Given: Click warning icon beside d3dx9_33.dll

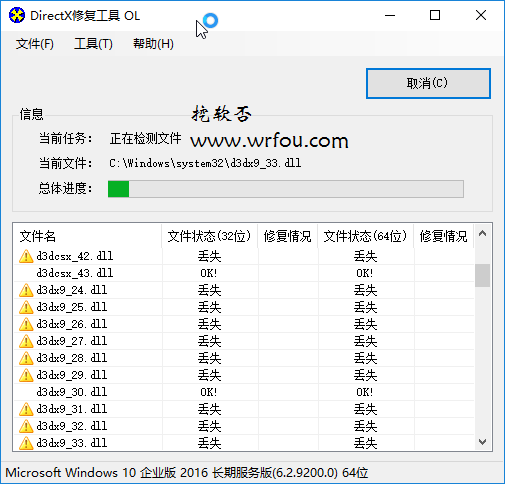Looking at the screenshot, I should click(x=26, y=443).
